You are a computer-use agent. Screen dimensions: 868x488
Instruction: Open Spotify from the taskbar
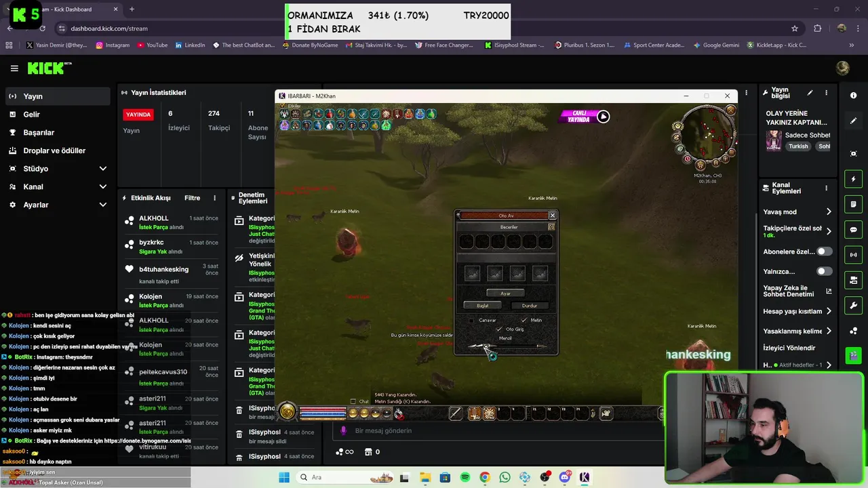tap(465, 477)
